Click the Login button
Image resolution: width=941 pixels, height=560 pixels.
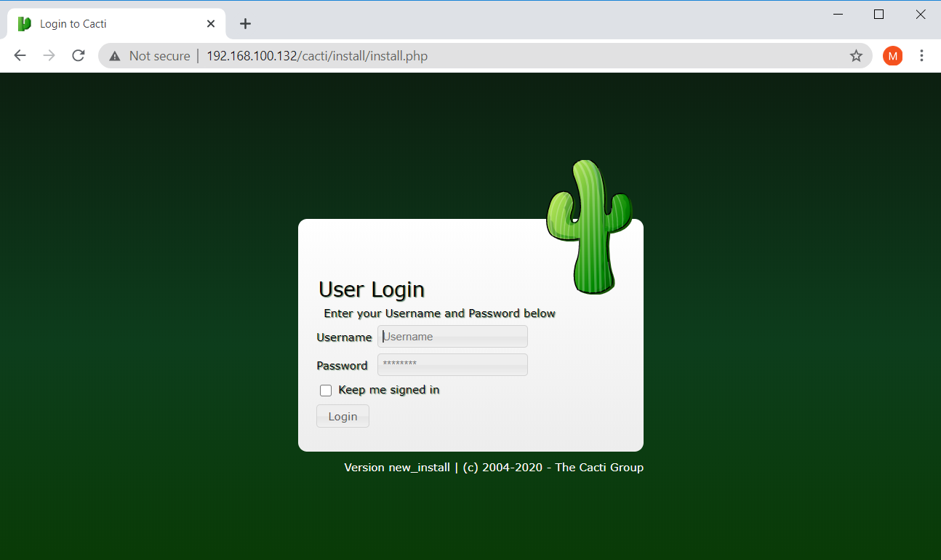point(342,415)
